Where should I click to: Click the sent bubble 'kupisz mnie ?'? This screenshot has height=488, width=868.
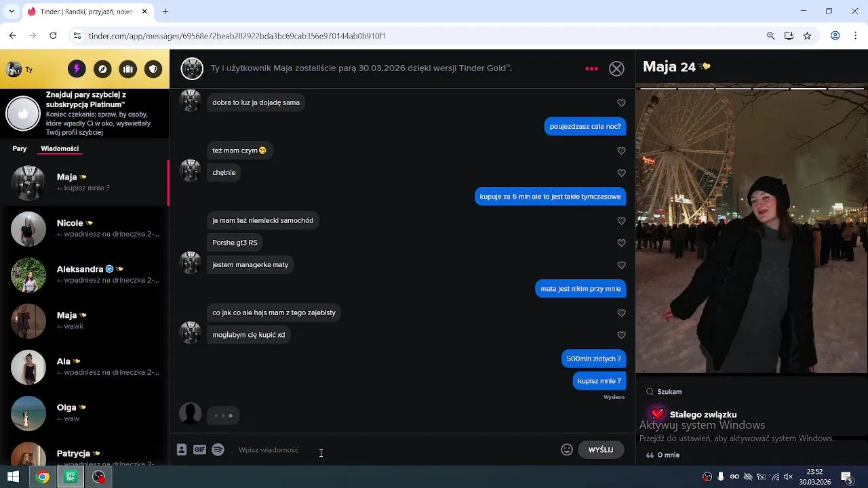coord(599,381)
